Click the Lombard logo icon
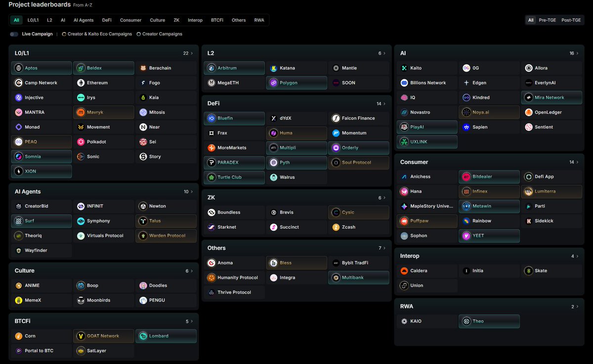Viewport: 593px width, 364px height. tap(143, 336)
